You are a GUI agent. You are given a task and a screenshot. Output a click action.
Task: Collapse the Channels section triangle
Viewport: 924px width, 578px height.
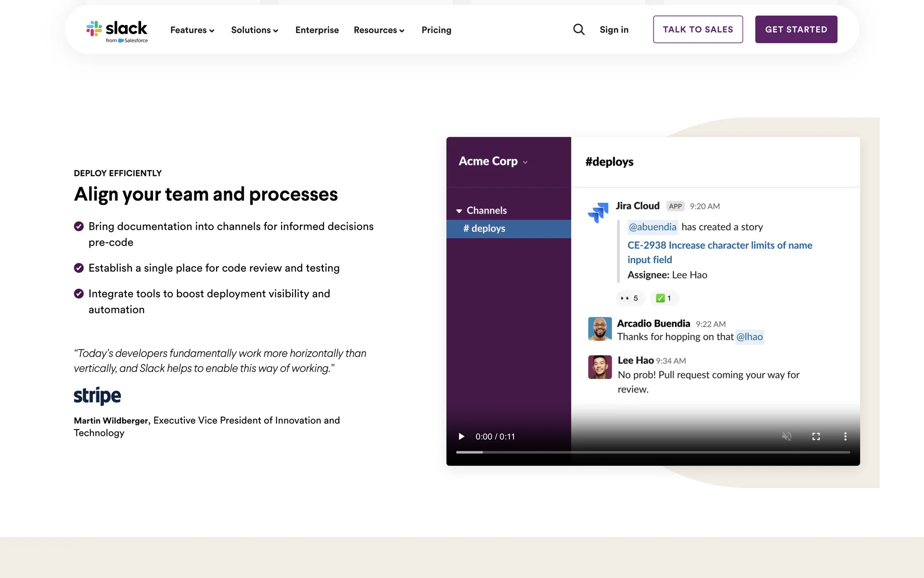459,211
